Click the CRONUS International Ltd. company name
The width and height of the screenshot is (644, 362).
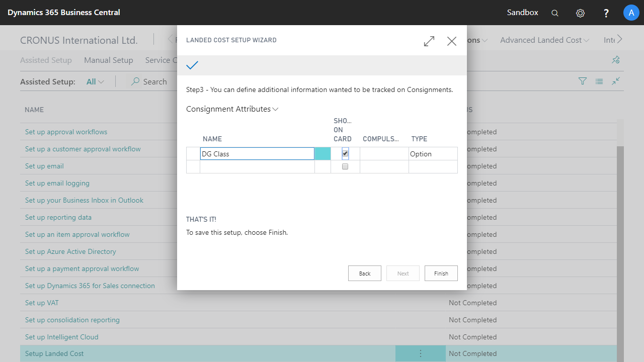[x=79, y=40]
